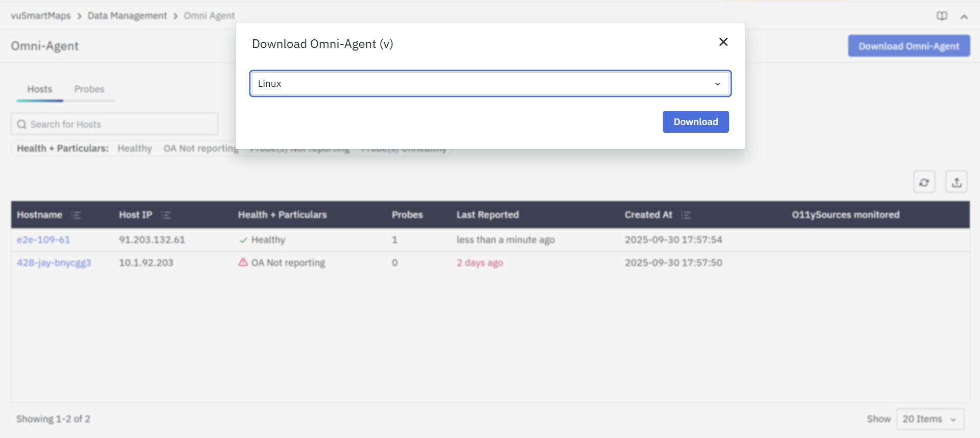This screenshot has height=438, width=980.
Task: Navigate to Data Management breadcrumb
Action: pos(127,16)
